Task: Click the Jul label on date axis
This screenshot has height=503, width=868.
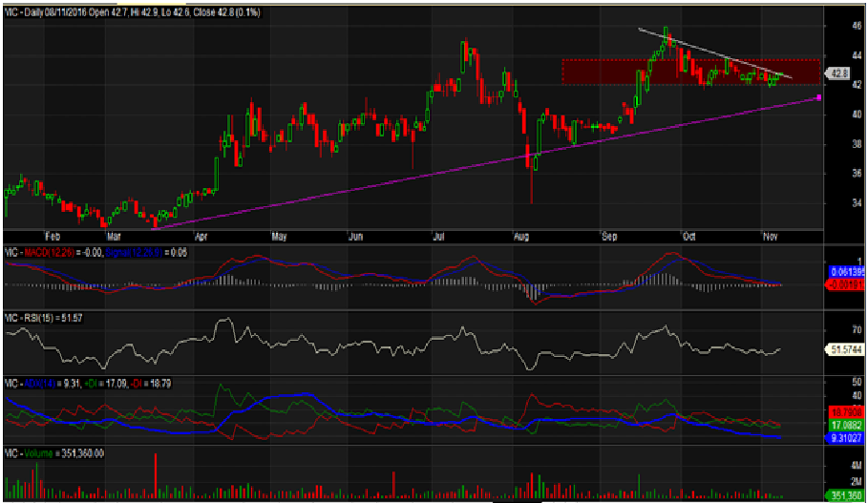Action: (440, 235)
